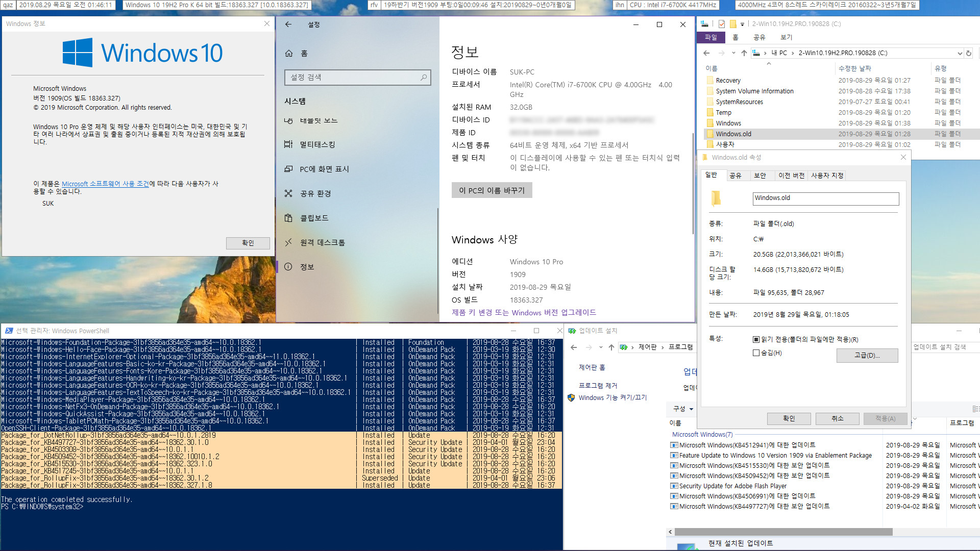Screen dimensions: 980x551
Task: Open recent locations dropdown in File Explorer
Action: pyautogui.click(x=733, y=53)
